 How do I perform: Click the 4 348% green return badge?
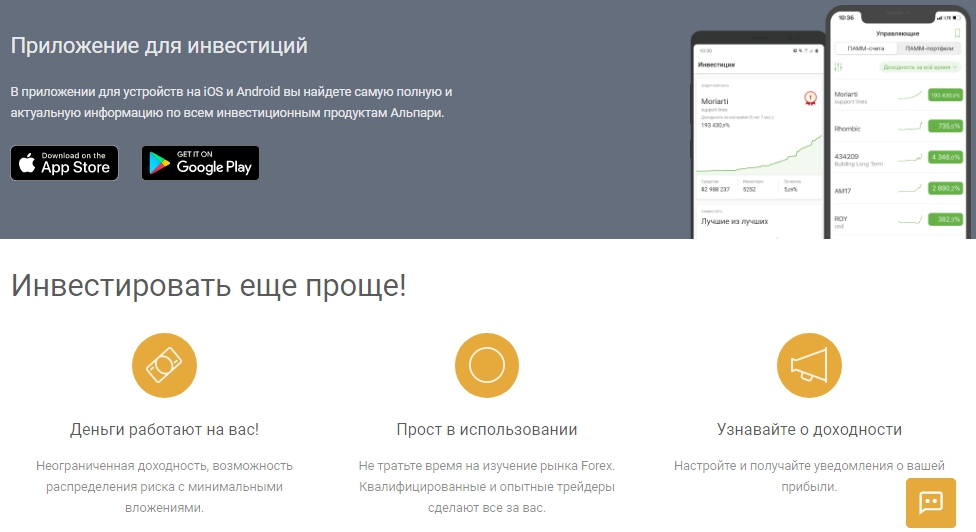pos(945,157)
